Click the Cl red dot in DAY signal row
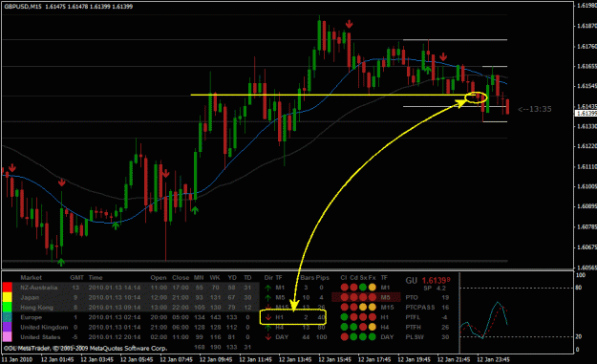 point(344,337)
